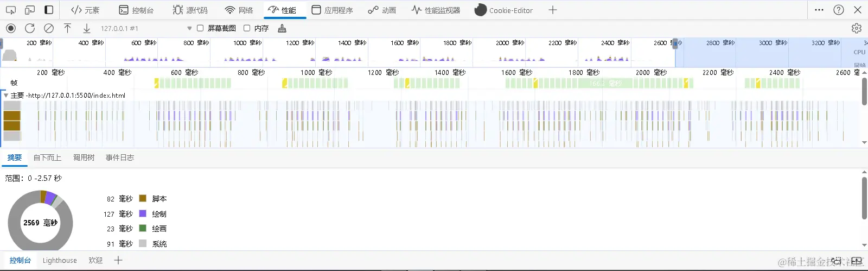The height and width of the screenshot is (271, 868).
Task: Click the collect garbage broom icon
Action: 282,28
